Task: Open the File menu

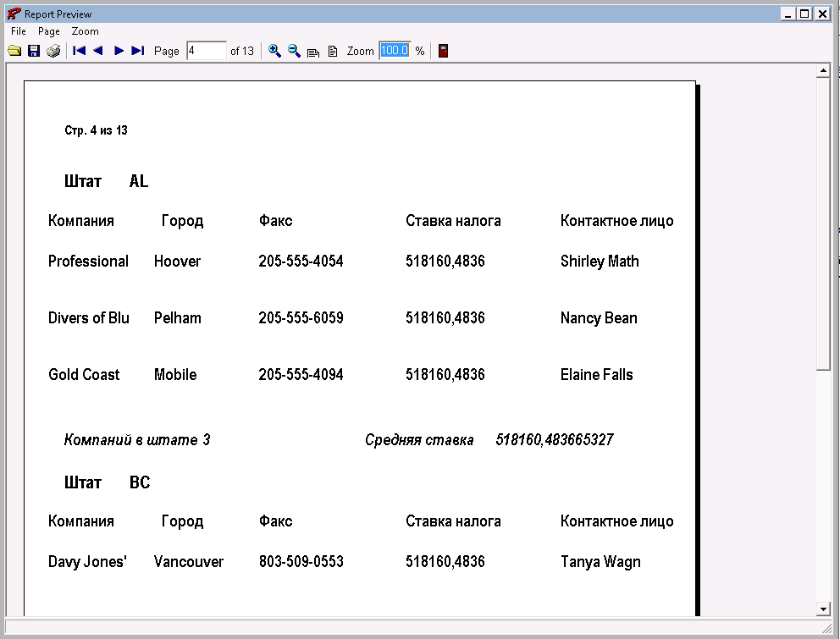Action: tap(19, 31)
